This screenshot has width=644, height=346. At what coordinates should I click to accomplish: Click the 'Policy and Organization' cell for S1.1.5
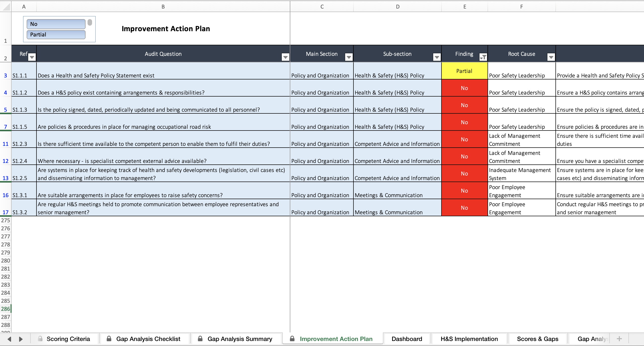[322, 122]
